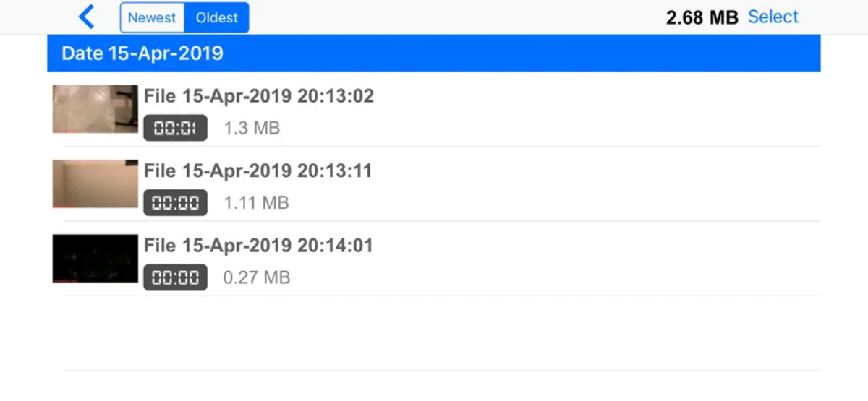Click duration badge of the 20:14:01 file
The height and width of the screenshot is (401, 868).
point(175,277)
